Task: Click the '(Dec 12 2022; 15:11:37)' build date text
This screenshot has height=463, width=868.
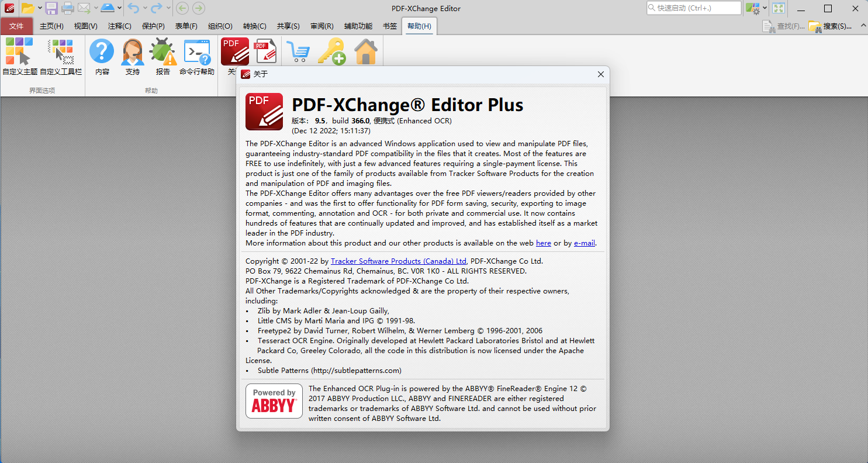Action: (x=331, y=131)
